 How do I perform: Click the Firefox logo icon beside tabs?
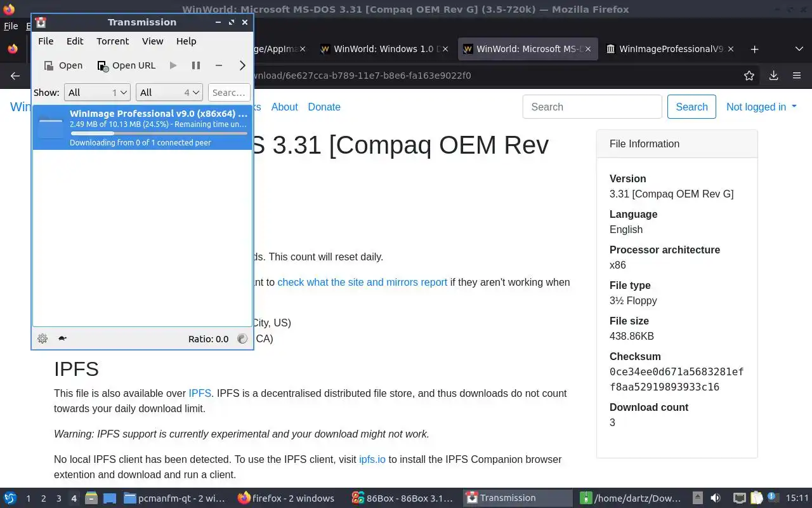pyautogui.click(x=12, y=49)
